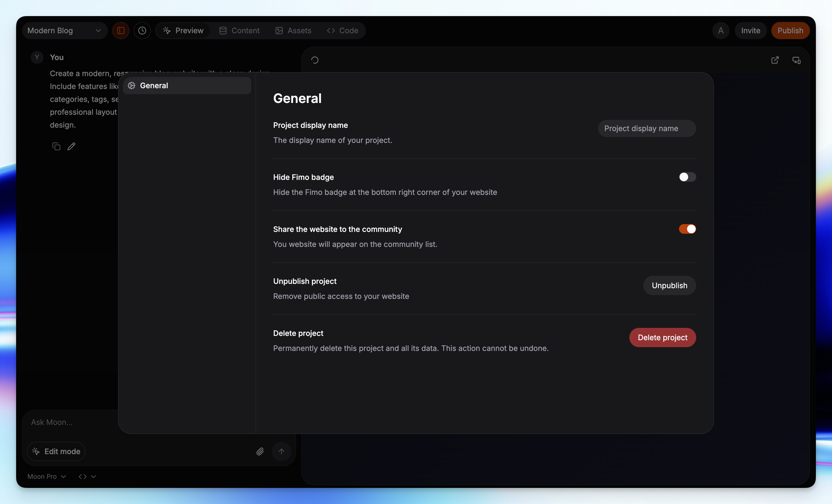832x504 pixels.
Task: Delete the project permanently
Action: (662, 337)
